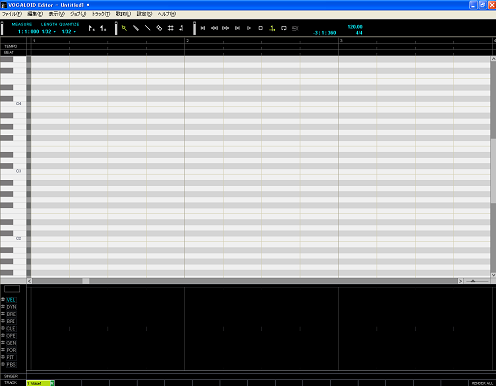
Task: Open the 編集(E) menu
Action: pos(35,14)
